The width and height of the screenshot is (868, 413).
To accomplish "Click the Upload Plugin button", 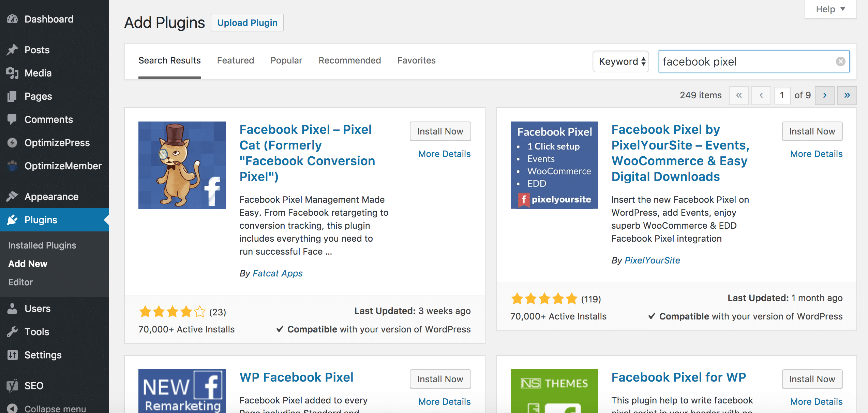I will tap(247, 23).
